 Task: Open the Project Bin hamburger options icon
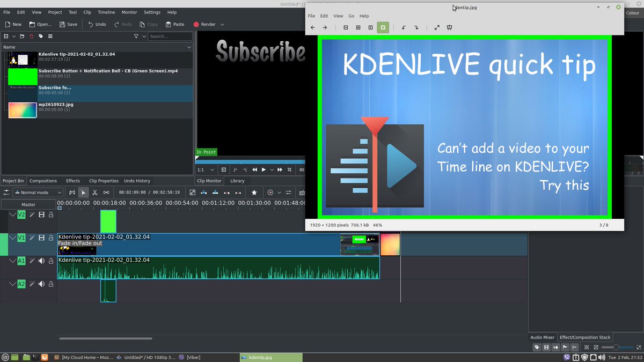tap(50, 36)
